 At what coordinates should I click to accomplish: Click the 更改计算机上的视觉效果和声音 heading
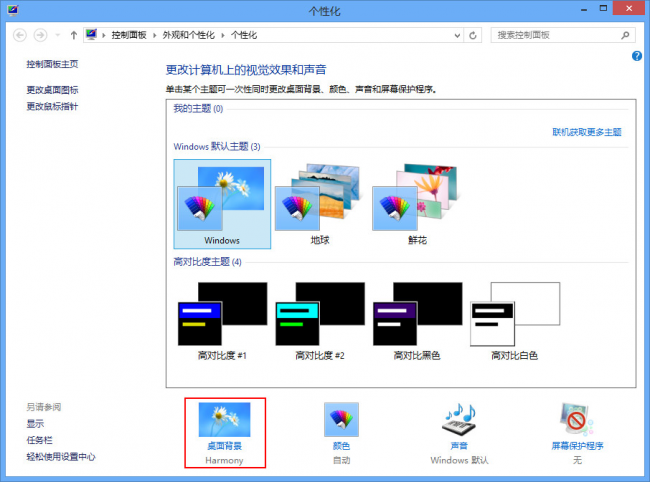[246, 70]
